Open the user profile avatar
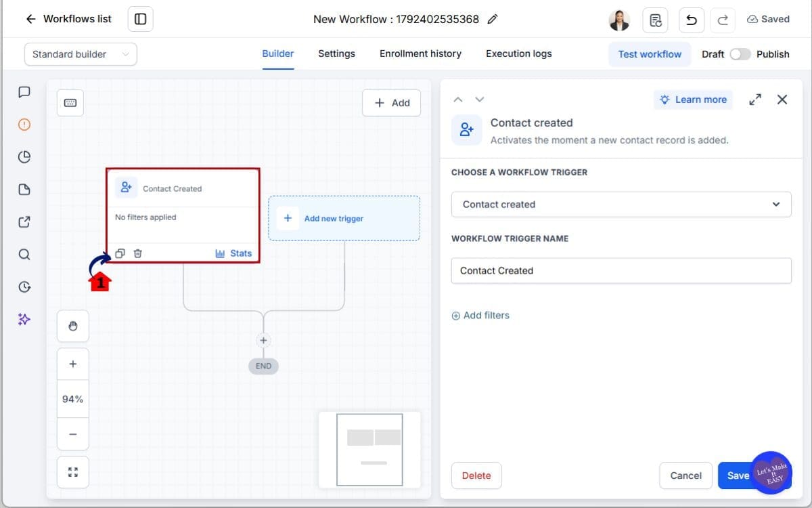 pyautogui.click(x=619, y=20)
